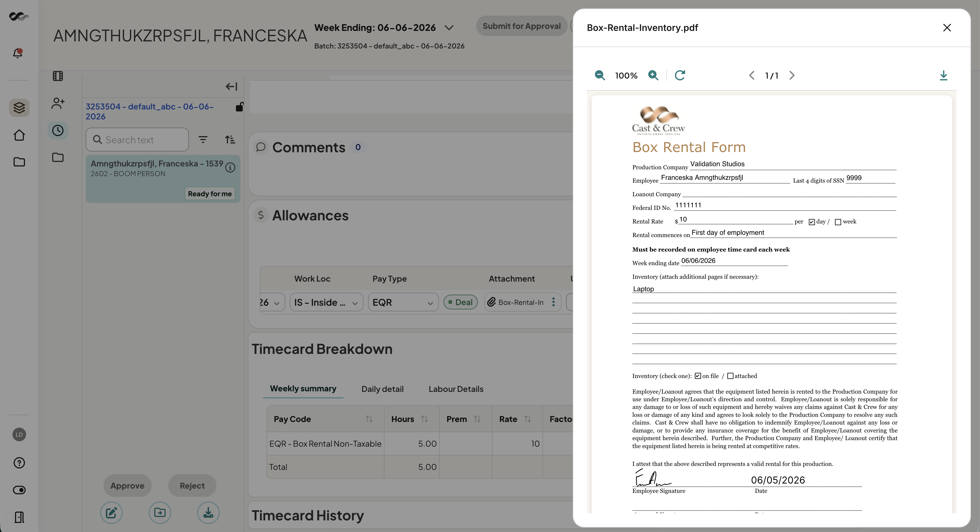The width and height of the screenshot is (980, 532).
Task: Switch to Weekly summary tab
Action: (x=303, y=389)
